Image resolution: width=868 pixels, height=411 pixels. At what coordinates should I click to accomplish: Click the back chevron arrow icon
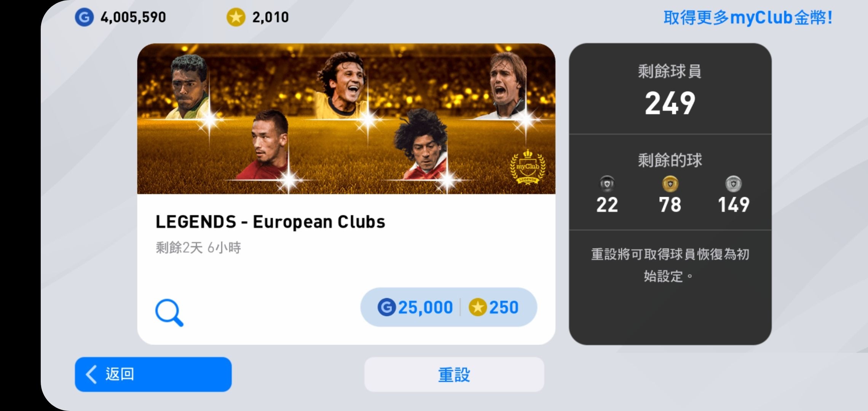tap(91, 374)
